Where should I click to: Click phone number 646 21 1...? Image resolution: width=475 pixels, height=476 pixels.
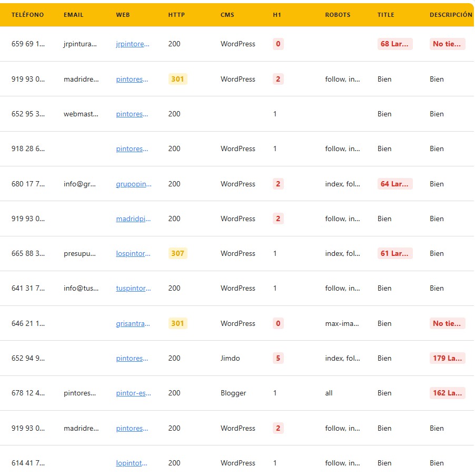coord(28,324)
